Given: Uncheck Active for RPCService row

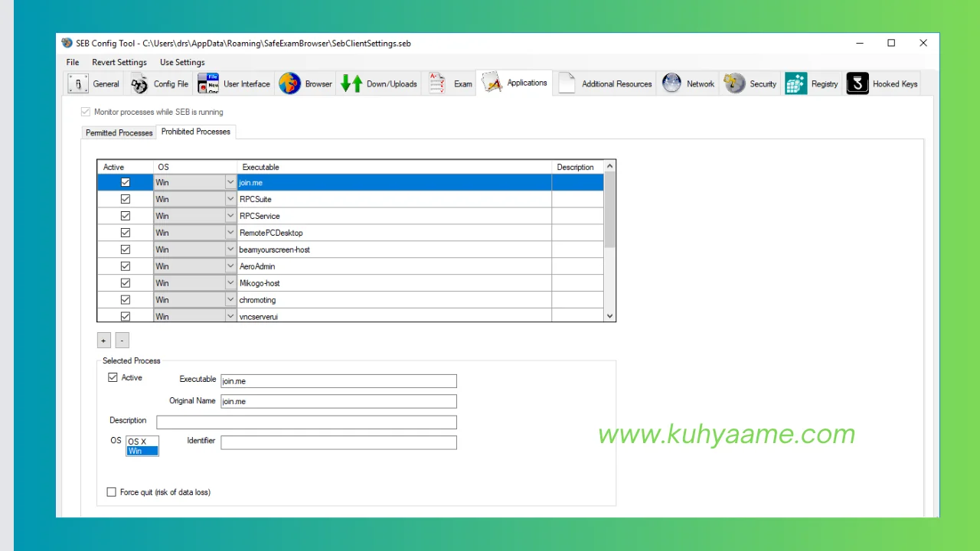Looking at the screenshot, I should 126,216.
